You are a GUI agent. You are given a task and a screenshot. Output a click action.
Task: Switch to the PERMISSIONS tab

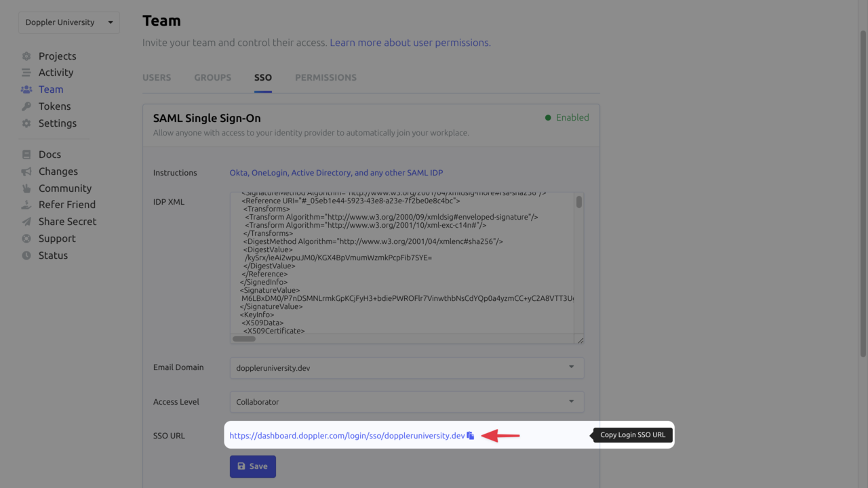(x=325, y=77)
